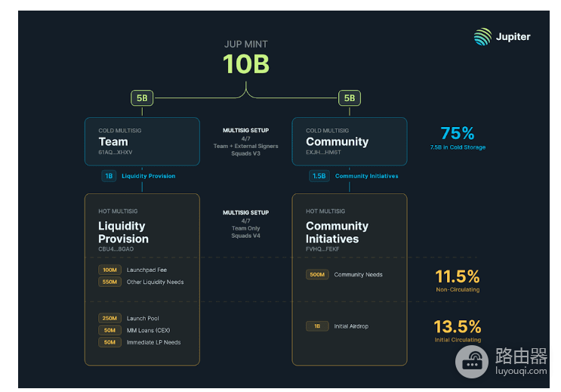Click the '13.5%' percentage

click(458, 327)
